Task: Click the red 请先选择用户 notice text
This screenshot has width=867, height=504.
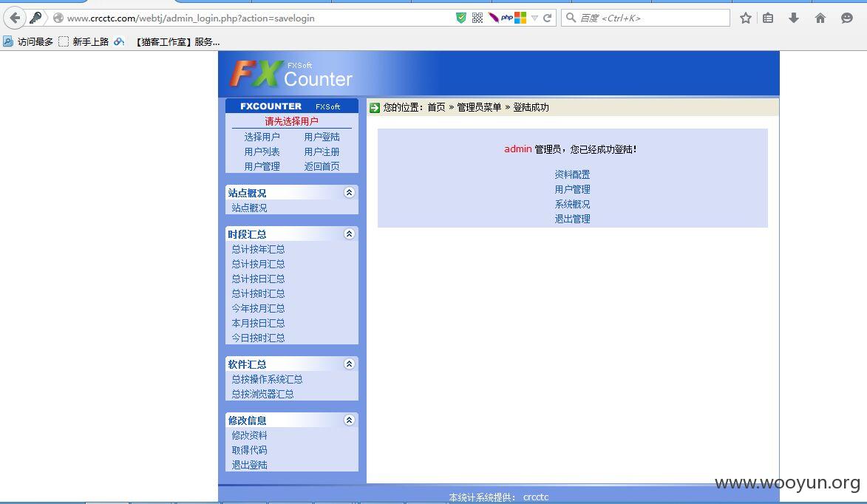Action: (291, 121)
